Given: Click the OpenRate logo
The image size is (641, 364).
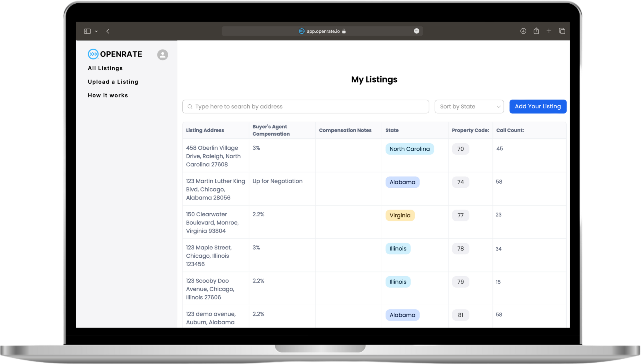Looking at the screenshot, I should 115,54.
